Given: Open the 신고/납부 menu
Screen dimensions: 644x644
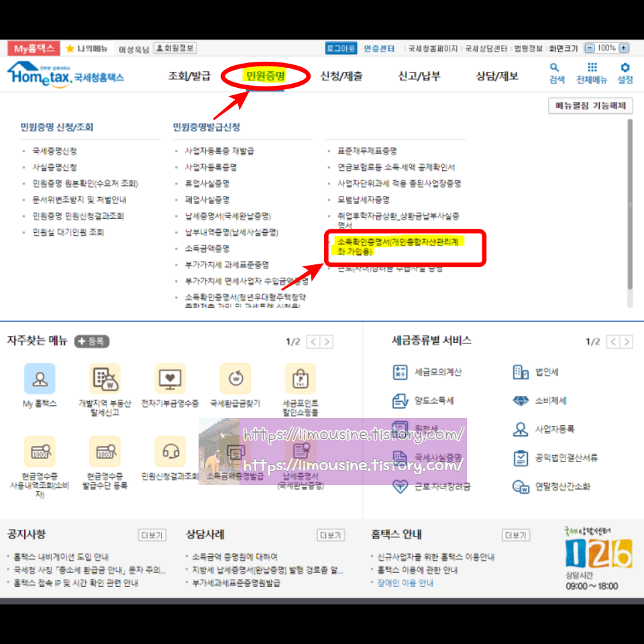Looking at the screenshot, I should coord(419,76).
